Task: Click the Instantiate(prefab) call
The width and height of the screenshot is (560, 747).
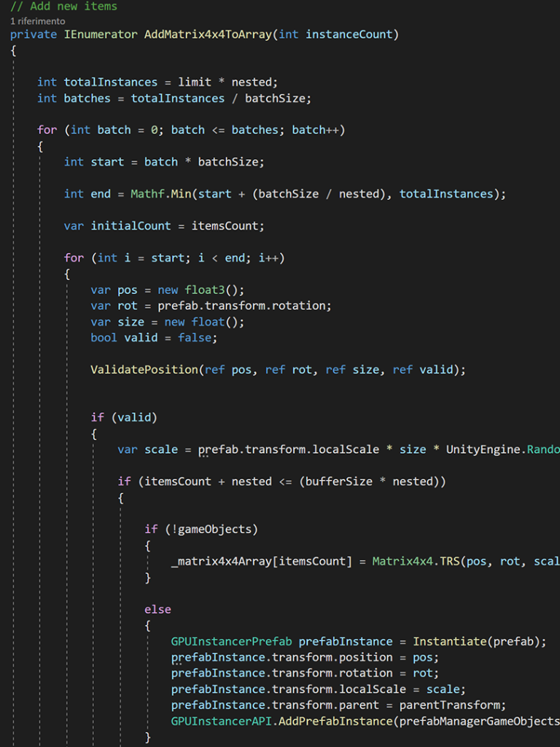Action: (476, 641)
